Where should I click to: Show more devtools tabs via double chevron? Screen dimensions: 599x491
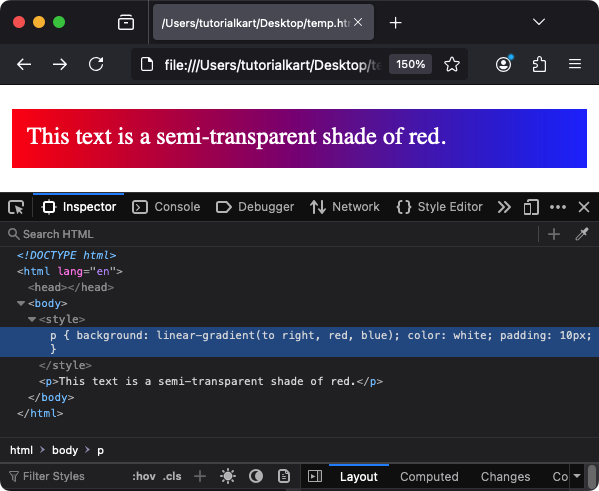pyautogui.click(x=504, y=207)
